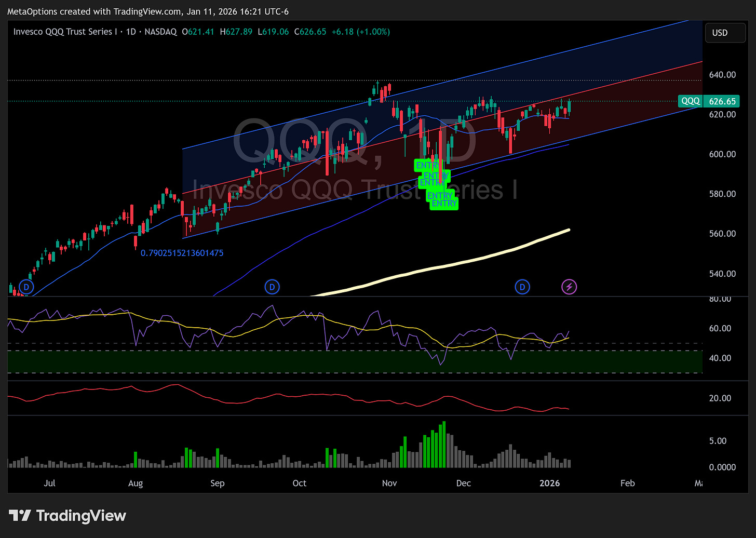This screenshot has height=538, width=756.
Task: Click the 1D timeframe label in the legend
Action: (x=131, y=32)
